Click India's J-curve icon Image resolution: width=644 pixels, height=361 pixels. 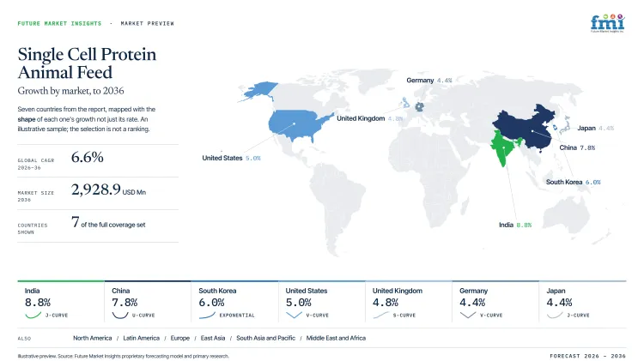[33, 315]
